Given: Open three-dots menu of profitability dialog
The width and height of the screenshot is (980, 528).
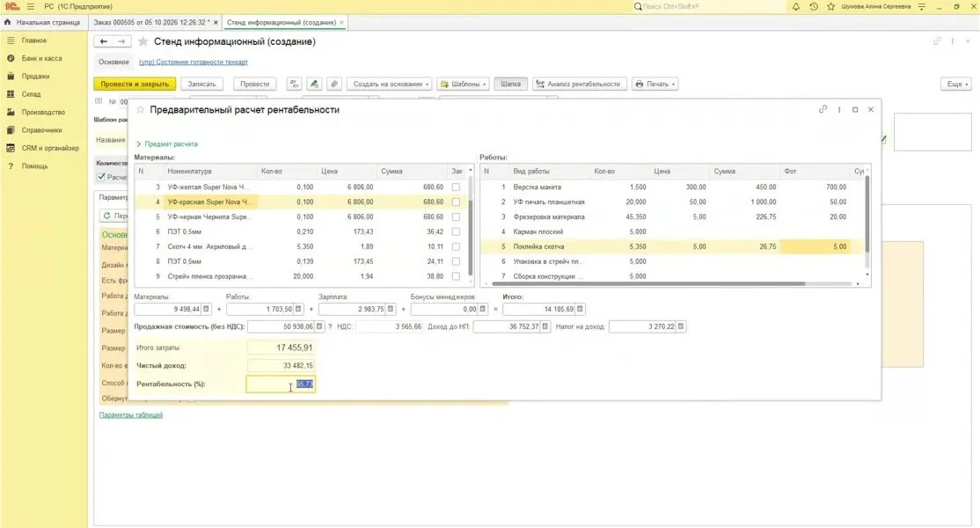Looking at the screenshot, I should [x=839, y=109].
